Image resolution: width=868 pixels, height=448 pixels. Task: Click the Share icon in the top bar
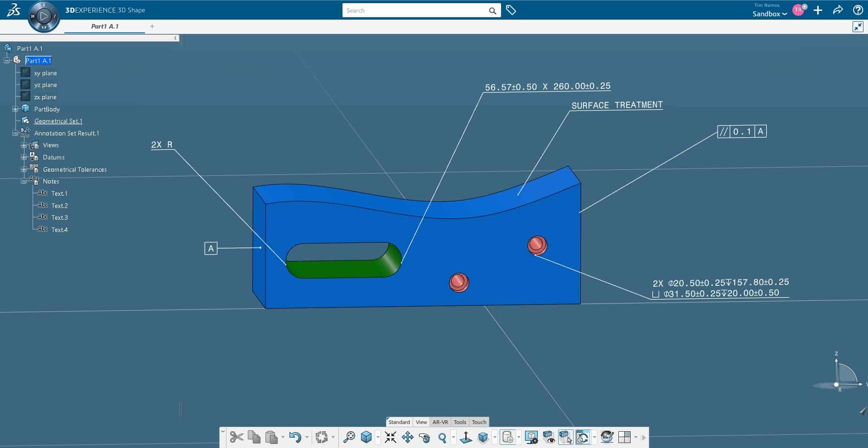point(837,10)
